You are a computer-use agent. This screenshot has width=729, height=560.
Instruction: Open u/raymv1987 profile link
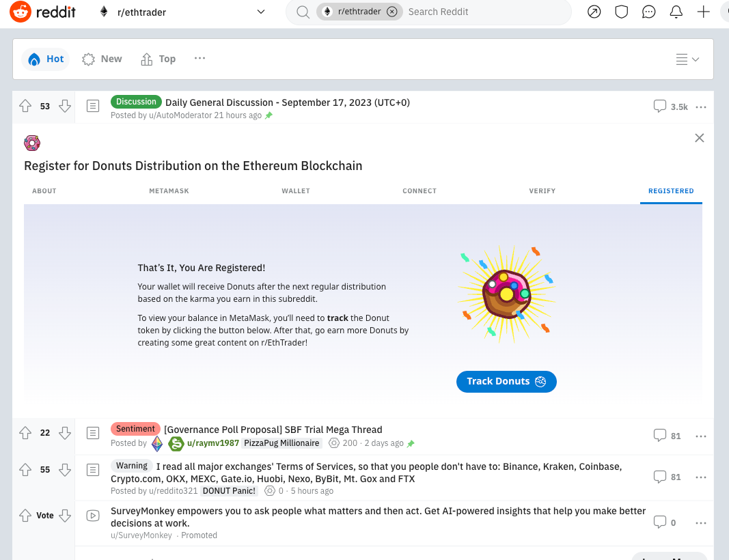(213, 443)
